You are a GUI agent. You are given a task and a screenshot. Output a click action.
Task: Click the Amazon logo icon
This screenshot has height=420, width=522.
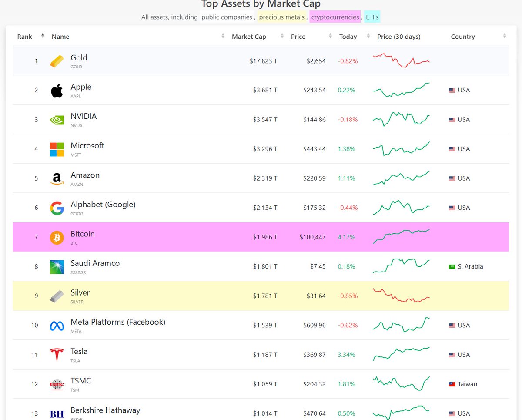pyautogui.click(x=57, y=179)
